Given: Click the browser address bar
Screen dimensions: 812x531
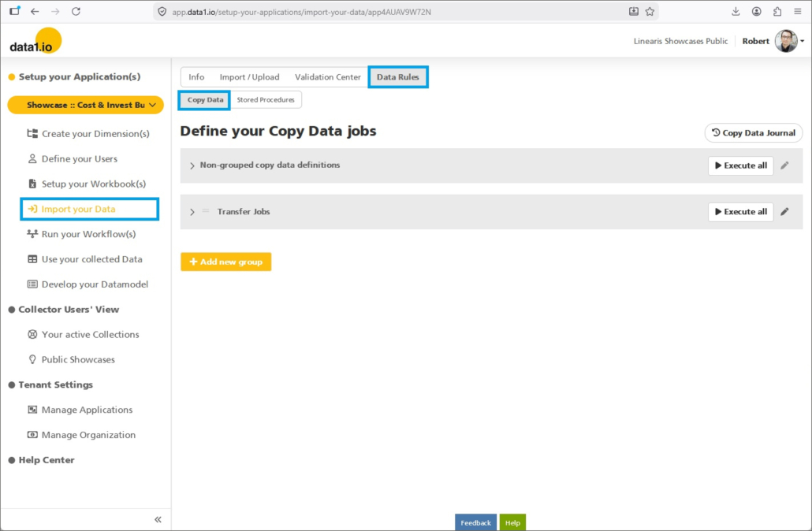Looking at the screenshot, I should pyautogui.click(x=394, y=12).
